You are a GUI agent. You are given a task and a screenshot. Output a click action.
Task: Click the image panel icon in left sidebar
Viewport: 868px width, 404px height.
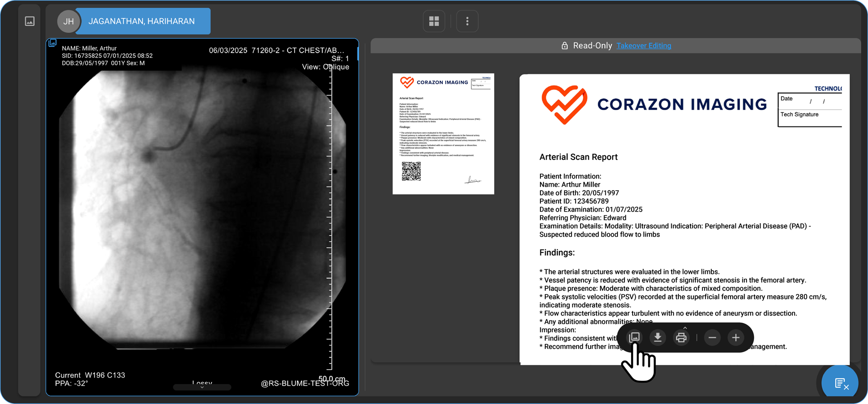pos(30,21)
